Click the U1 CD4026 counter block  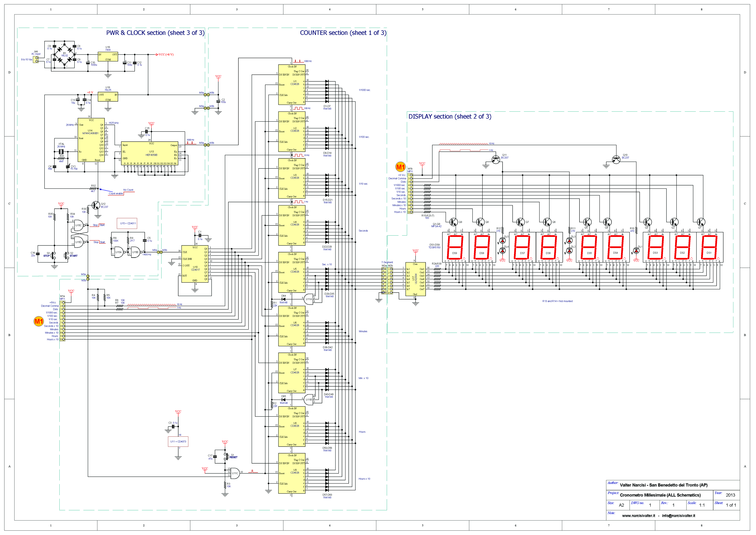pos(292,85)
